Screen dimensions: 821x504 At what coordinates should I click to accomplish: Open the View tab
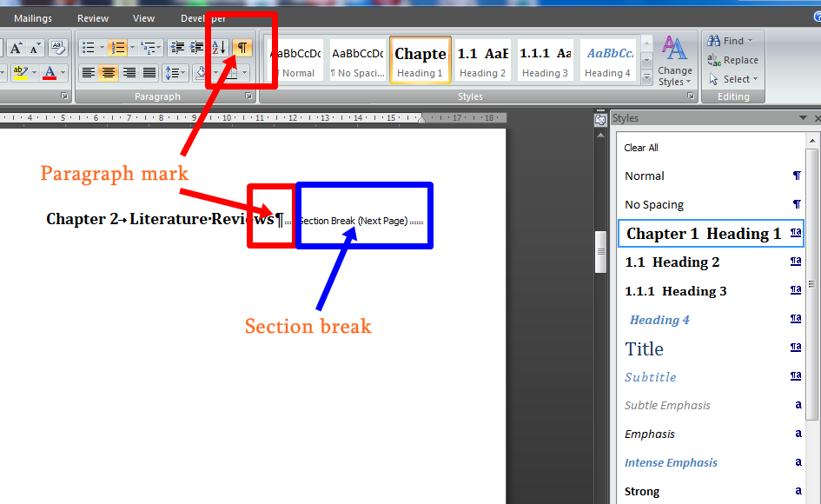(143, 18)
